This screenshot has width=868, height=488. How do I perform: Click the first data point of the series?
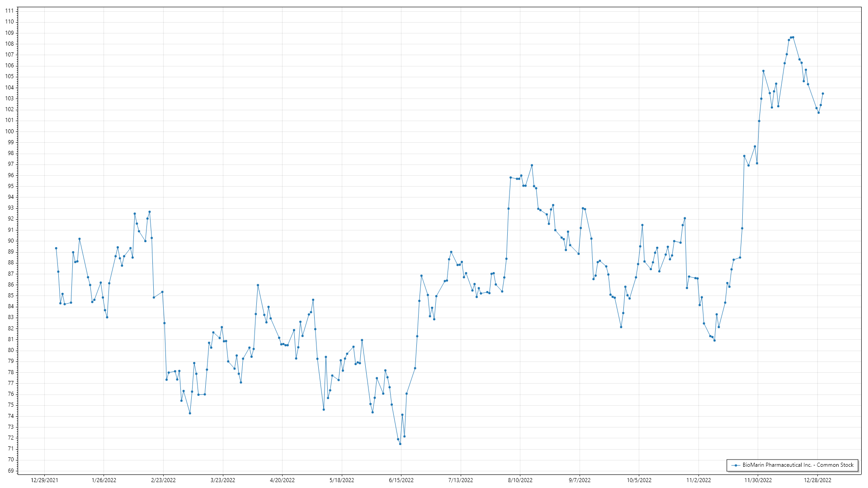point(56,248)
